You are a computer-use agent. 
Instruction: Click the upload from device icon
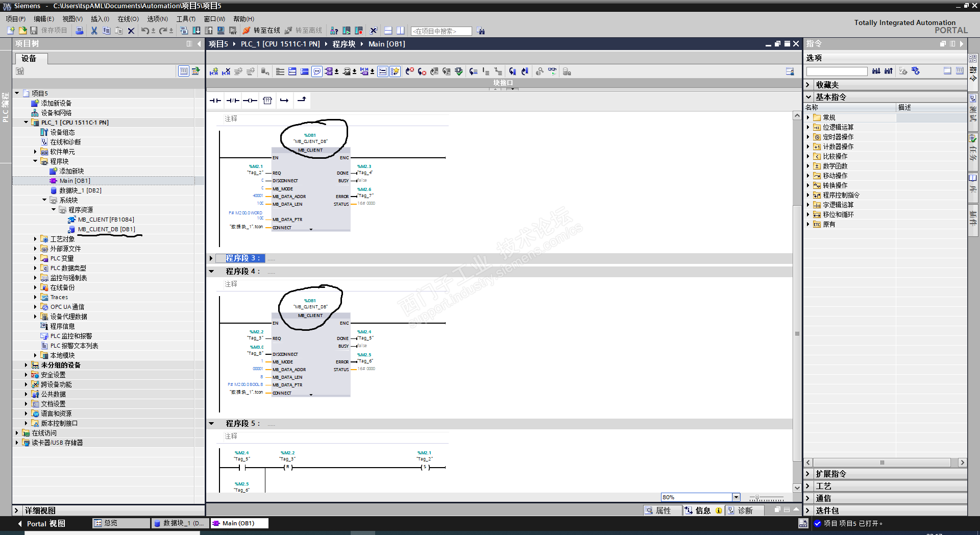(x=209, y=31)
